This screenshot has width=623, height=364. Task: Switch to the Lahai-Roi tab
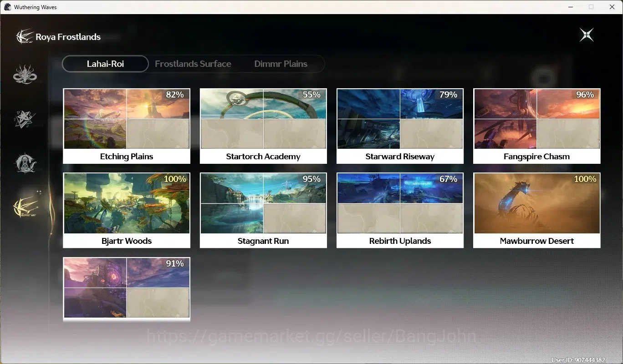tap(105, 64)
